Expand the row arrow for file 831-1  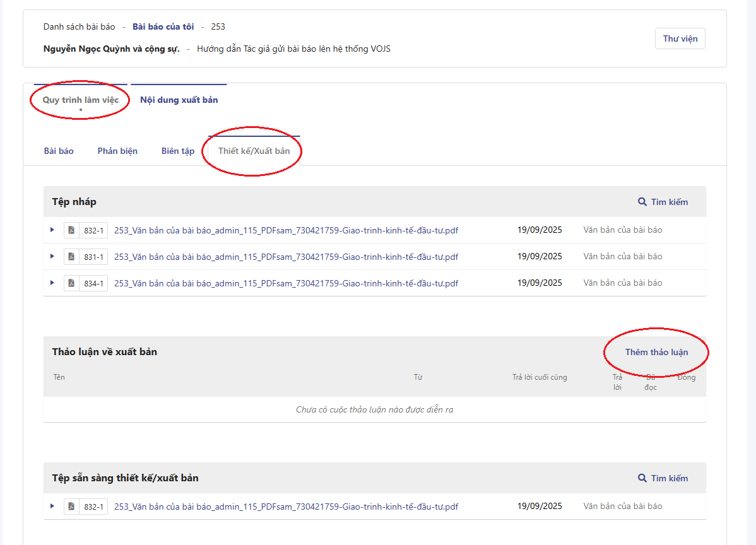52,256
